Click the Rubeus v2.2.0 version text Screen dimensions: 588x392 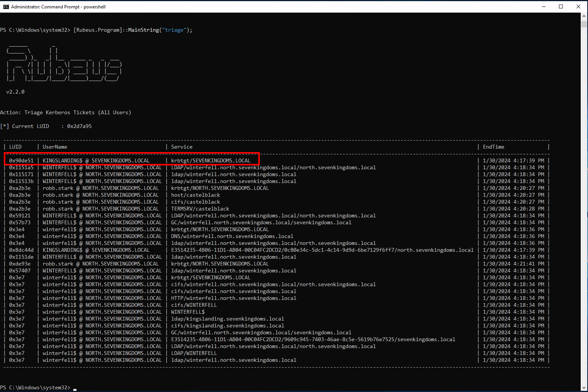click(x=15, y=92)
